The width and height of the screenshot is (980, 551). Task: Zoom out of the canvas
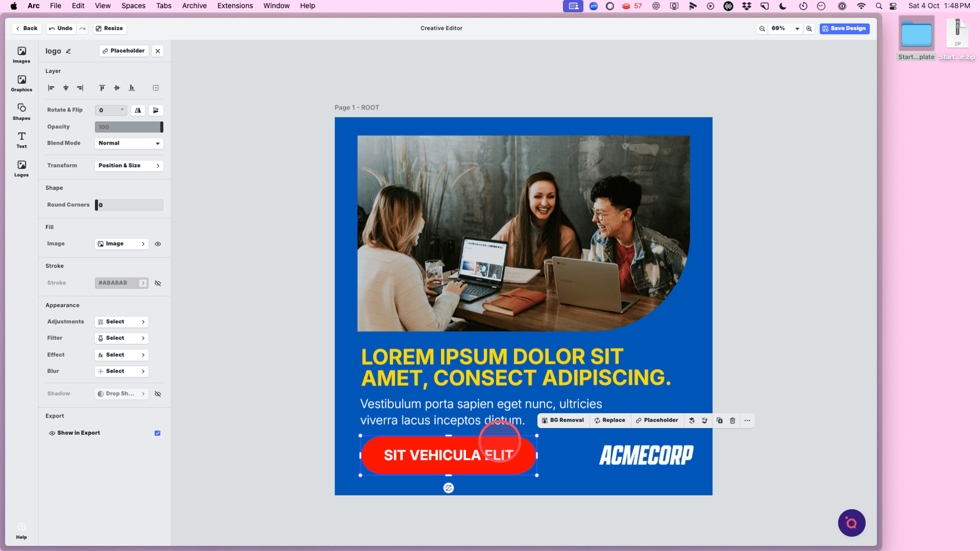[x=762, y=29]
